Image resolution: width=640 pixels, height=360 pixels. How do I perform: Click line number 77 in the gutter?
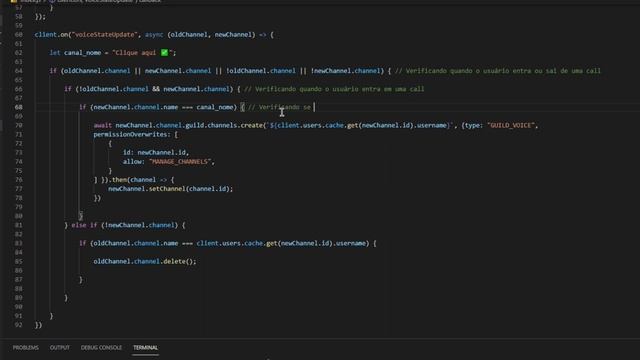(x=18, y=189)
